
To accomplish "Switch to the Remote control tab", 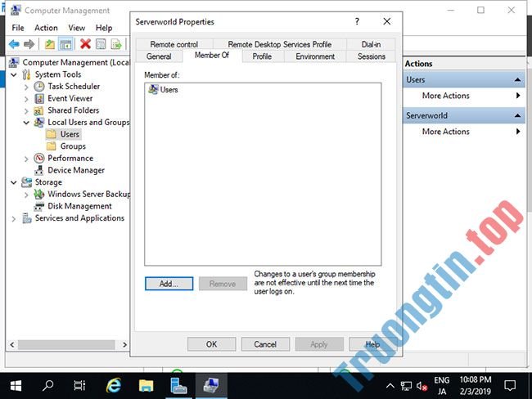I will [x=174, y=44].
